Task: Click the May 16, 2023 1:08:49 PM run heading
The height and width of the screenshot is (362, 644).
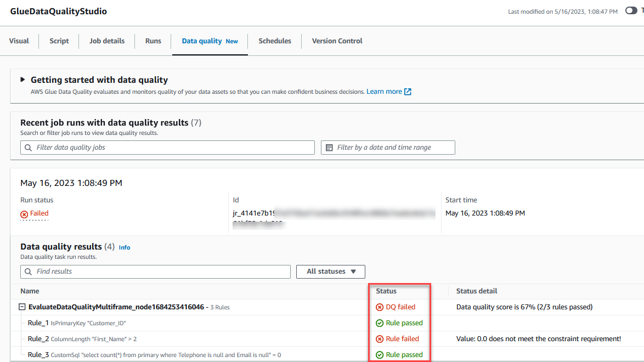Action: pos(71,183)
